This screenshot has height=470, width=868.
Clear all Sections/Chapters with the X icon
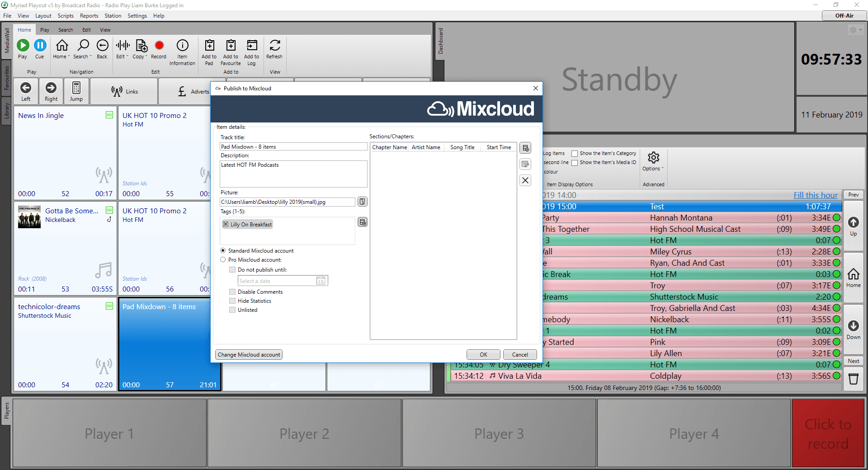coord(525,180)
